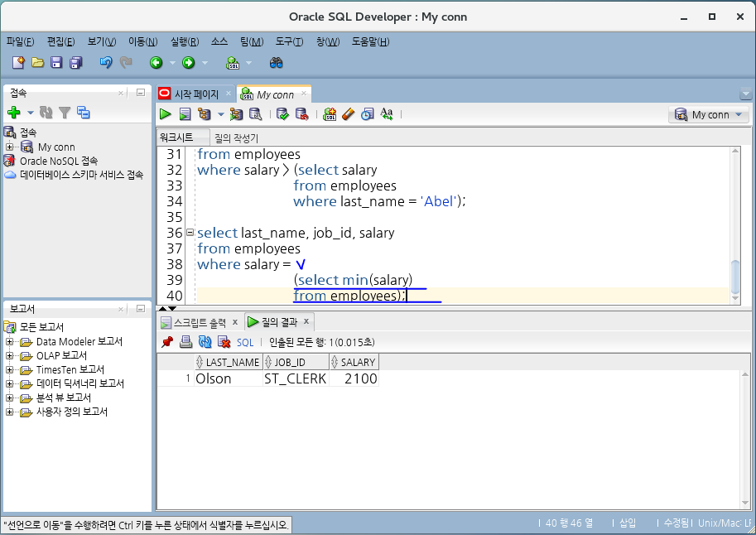The width and height of the screenshot is (756, 535).
Task: Expand the 분석 뷰 보고서 folder
Action: coord(9,398)
